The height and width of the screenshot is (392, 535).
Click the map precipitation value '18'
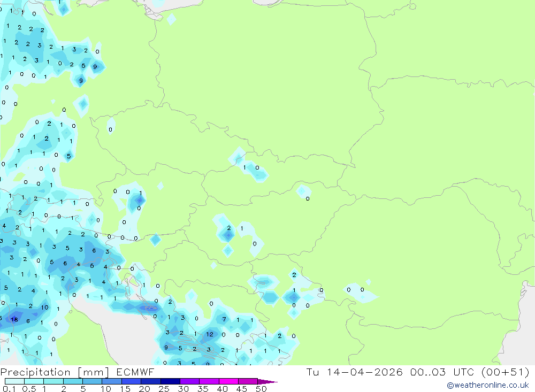(x=14, y=320)
